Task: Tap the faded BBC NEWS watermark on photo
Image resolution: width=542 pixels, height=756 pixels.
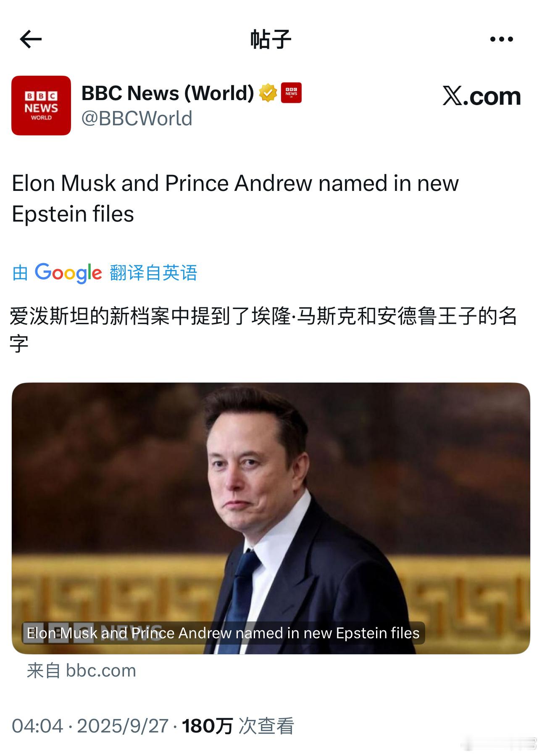Action: [92, 631]
